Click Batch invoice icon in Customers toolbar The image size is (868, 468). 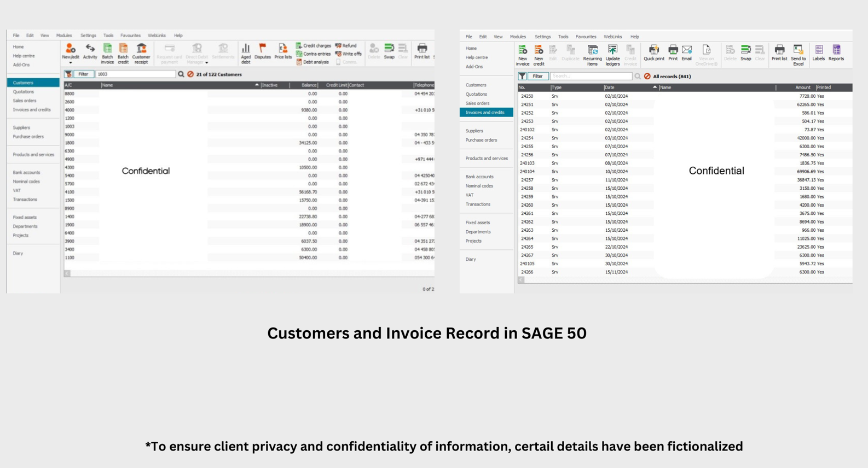point(107,50)
